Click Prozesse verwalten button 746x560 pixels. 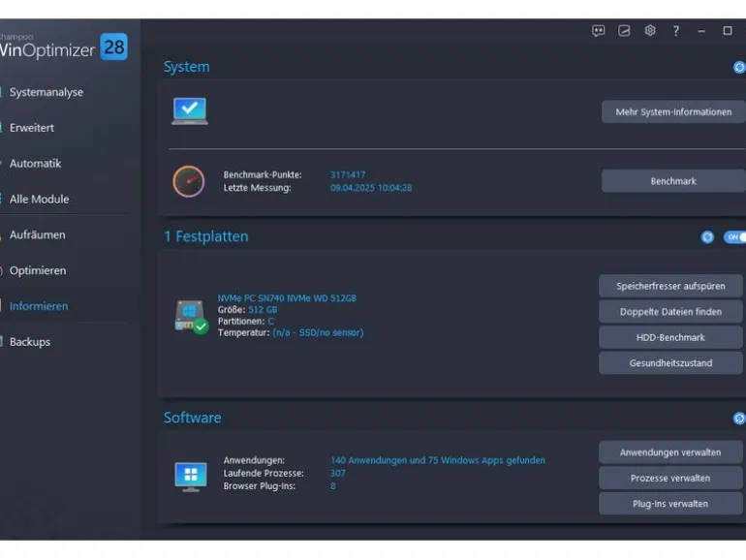click(x=670, y=479)
